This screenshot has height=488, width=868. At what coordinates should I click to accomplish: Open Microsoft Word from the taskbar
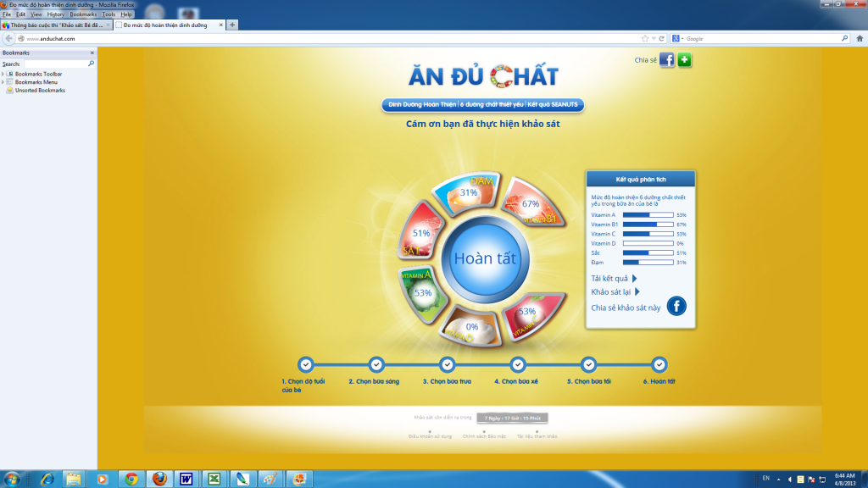click(185, 479)
